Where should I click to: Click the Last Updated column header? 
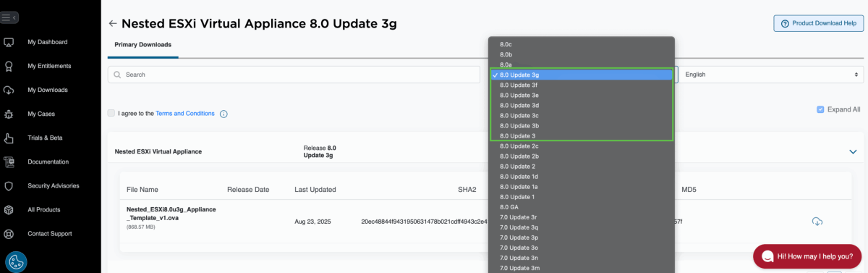click(x=315, y=190)
